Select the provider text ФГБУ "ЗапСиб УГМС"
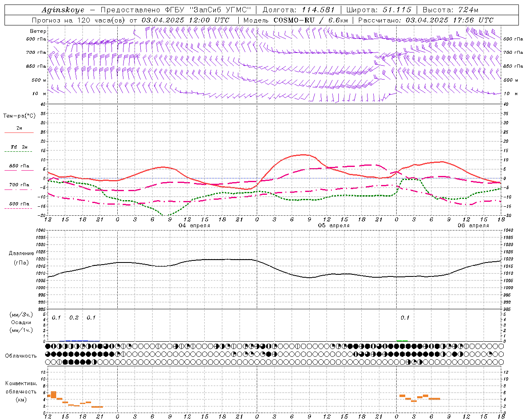Screen dimensions: 525x420 pos(208,10)
